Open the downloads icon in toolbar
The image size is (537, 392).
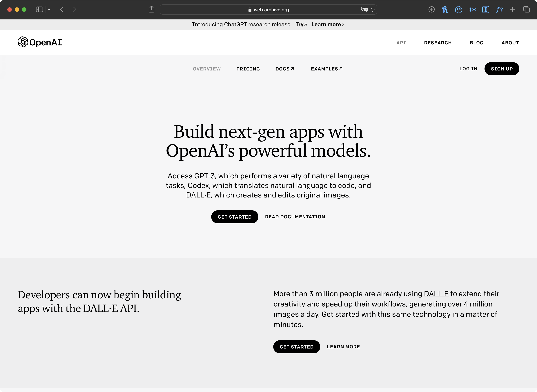[x=431, y=10]
